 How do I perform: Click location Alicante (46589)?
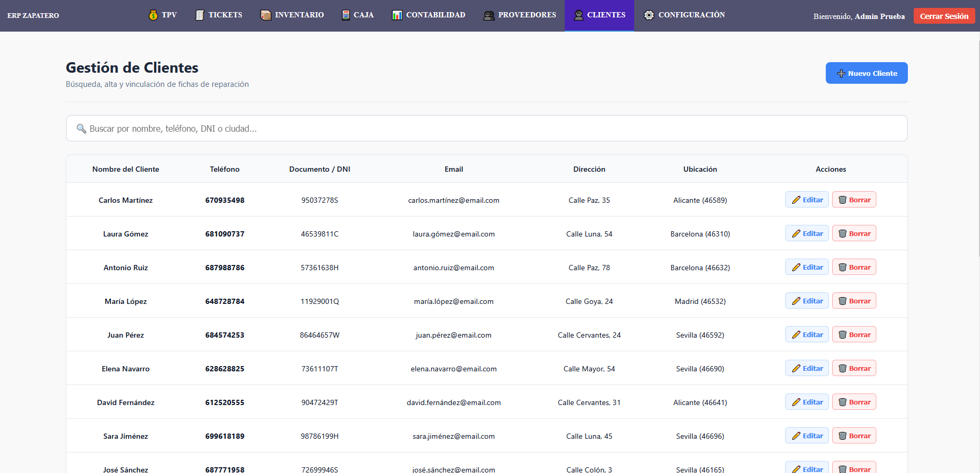(700, 200)
